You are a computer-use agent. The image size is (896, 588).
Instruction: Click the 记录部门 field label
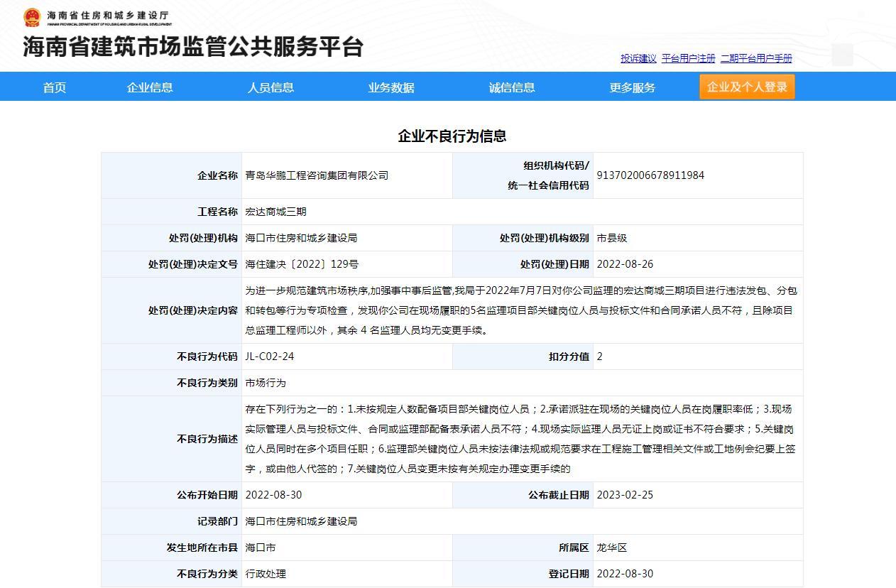pyautogui.click(x=217, y=521)
